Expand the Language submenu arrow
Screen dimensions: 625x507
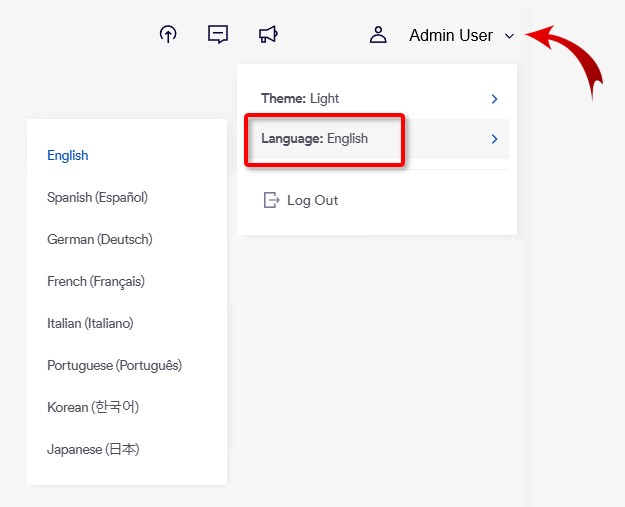[x=494, y=139]
